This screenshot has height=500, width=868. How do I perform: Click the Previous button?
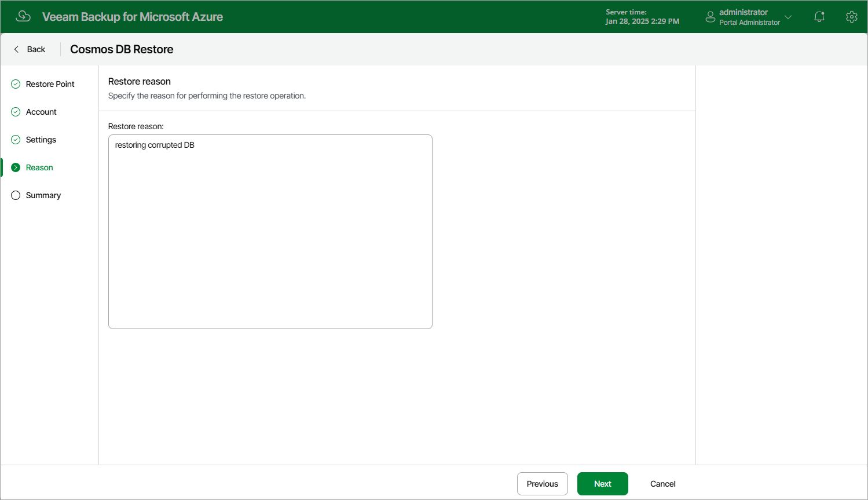(x=543, y=484)
